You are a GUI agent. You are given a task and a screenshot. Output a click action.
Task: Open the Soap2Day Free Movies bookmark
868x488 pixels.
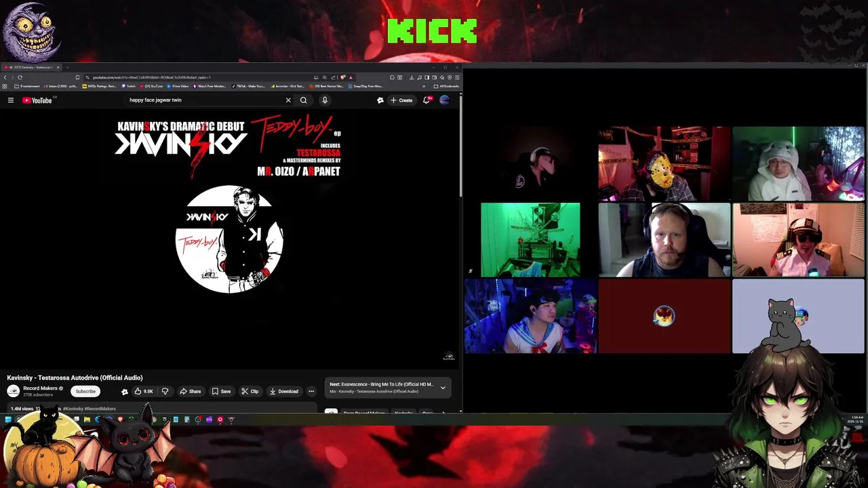366,86
